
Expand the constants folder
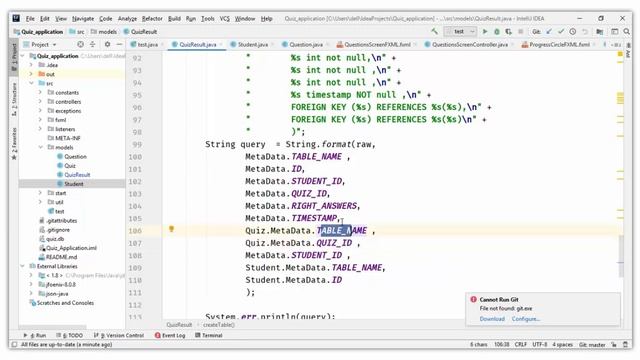pyautogui.click(x=40, y=93)
